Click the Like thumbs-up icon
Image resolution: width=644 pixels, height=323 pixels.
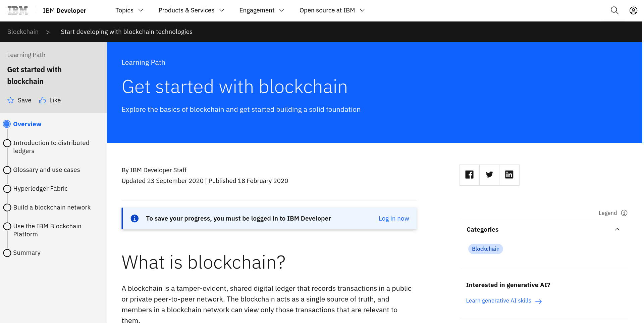coord(42,100)
